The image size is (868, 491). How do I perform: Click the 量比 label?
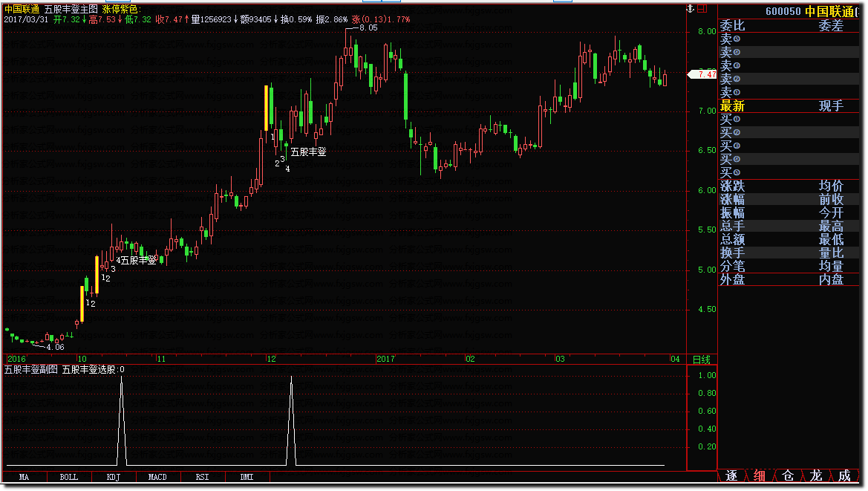tap(831, 253)
